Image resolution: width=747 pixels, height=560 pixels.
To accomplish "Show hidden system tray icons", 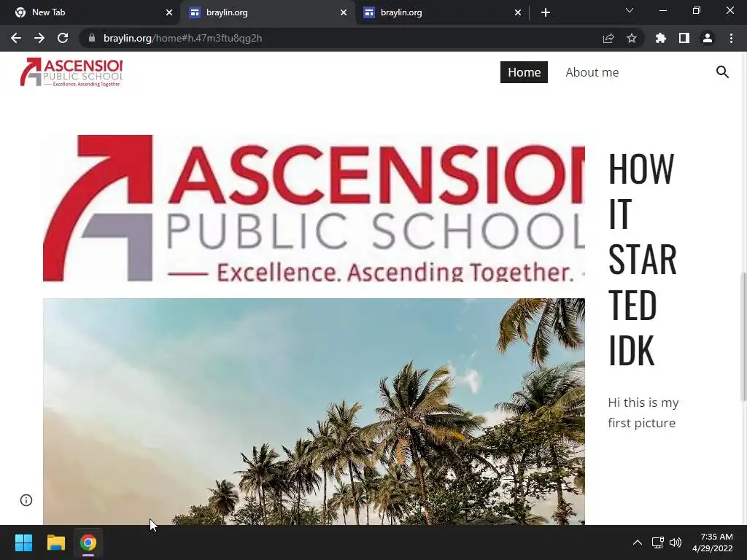I will [638, 542].
